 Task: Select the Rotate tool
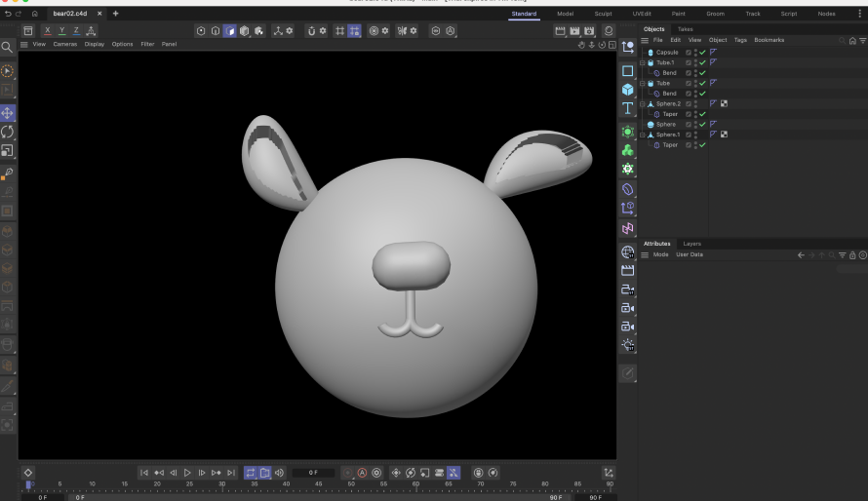[7, 132]
